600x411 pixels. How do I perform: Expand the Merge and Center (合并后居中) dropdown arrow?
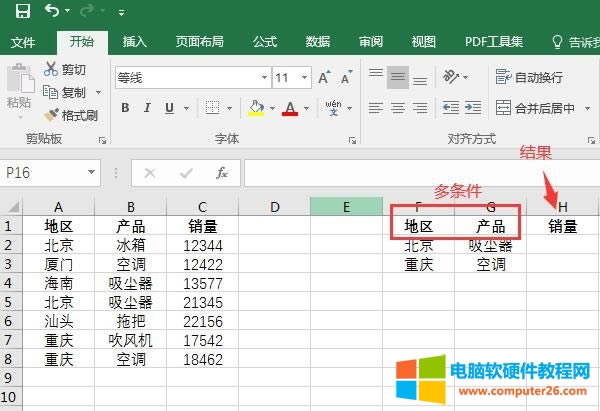point(585,108)
